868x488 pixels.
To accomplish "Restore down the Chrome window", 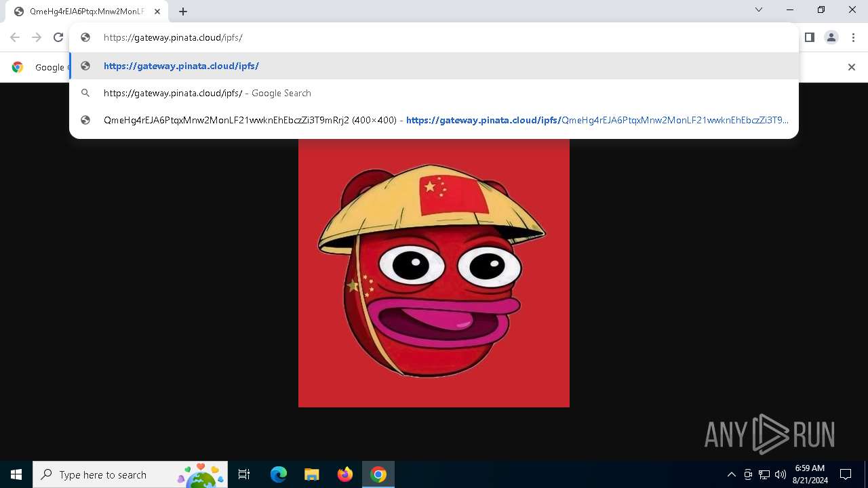I will point(821,10).
